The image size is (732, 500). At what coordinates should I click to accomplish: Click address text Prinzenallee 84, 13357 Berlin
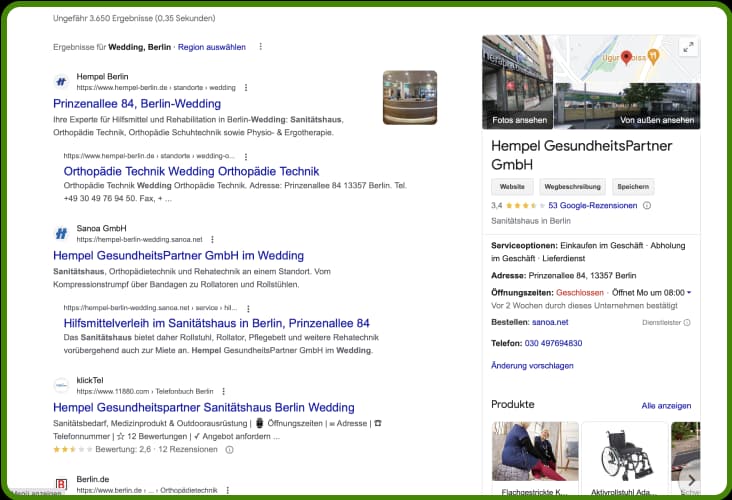(x=582, y=275)
